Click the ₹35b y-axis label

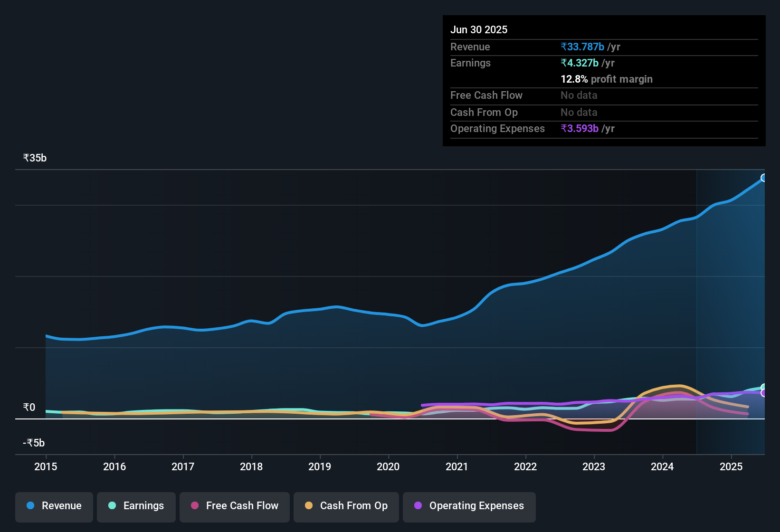pos(35,158)
